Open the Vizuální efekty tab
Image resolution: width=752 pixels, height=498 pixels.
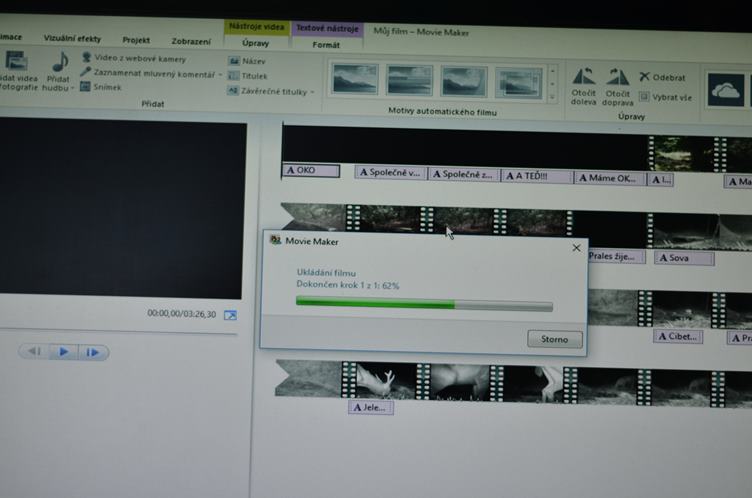pyautogui.click(x=72, y=38)
